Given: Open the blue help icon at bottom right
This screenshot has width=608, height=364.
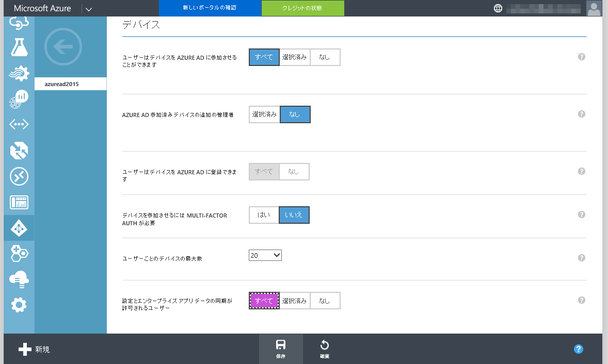Looking at the screenshot, I should [578, 349].
